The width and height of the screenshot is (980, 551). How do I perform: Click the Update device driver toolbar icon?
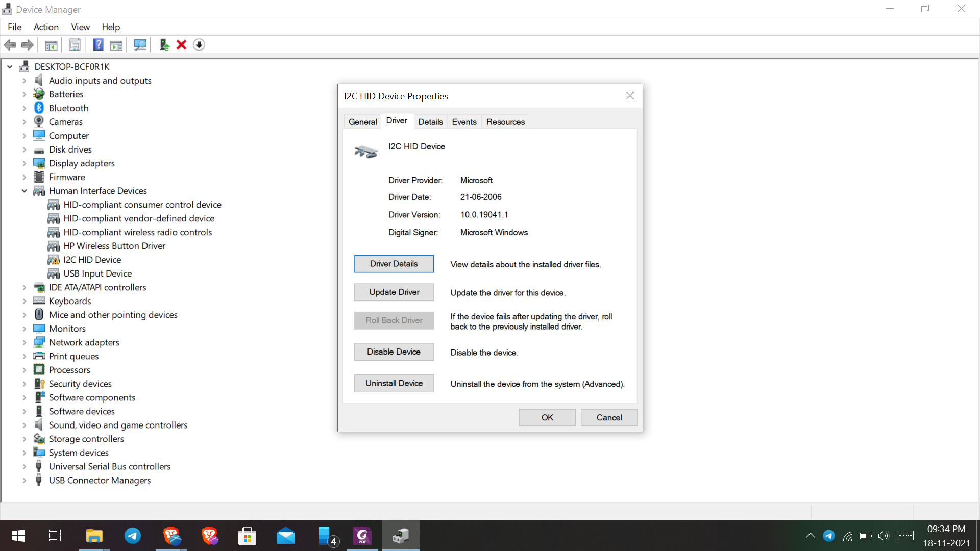point(164,45)
